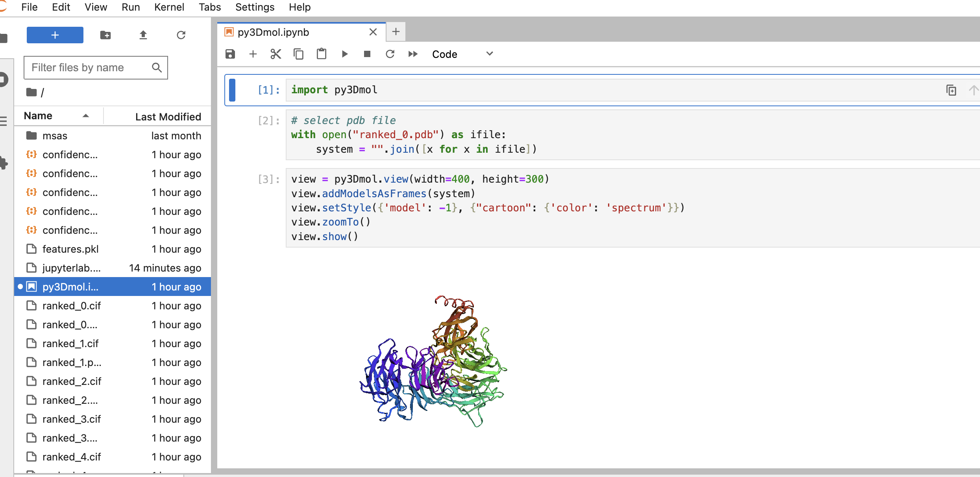Select the jupyterlab file modified 14 minutes ago
Viewport: 980px width, 477px height.
(x=113, y=268)
